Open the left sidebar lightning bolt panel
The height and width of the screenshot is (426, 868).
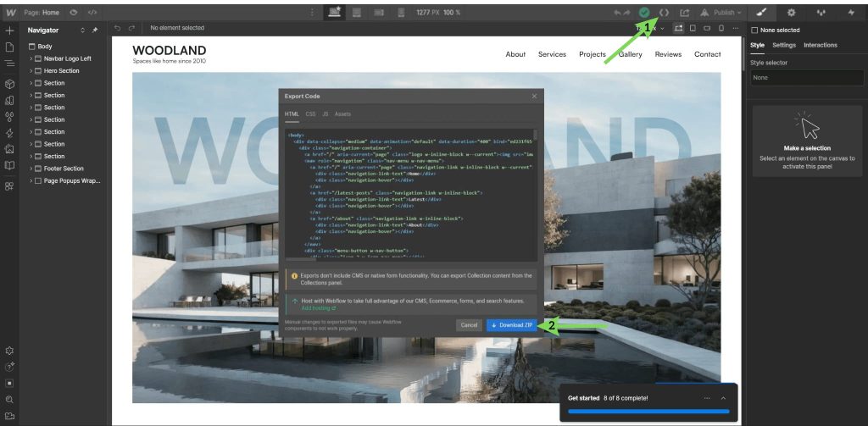click(x=9, y=133)
